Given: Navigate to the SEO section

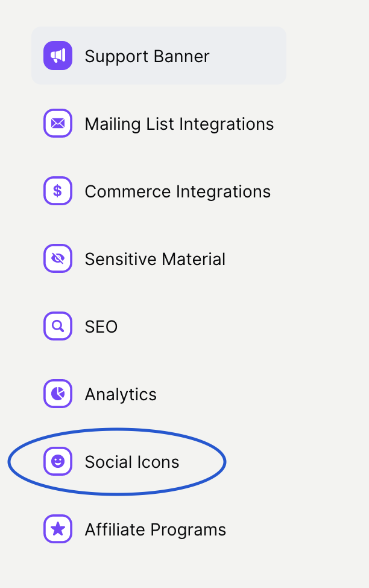Looking at the screenshot, I should [101, 327].
